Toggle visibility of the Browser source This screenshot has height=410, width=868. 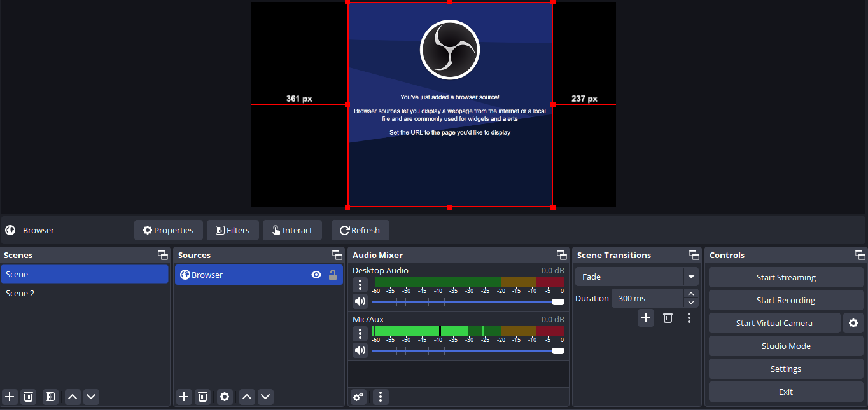[316, 275]
